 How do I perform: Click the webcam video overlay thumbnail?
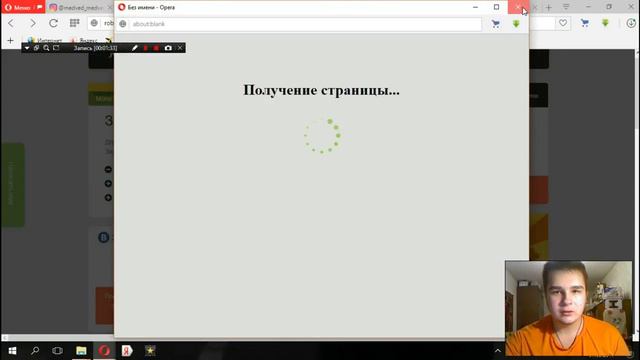coord(569,309)
